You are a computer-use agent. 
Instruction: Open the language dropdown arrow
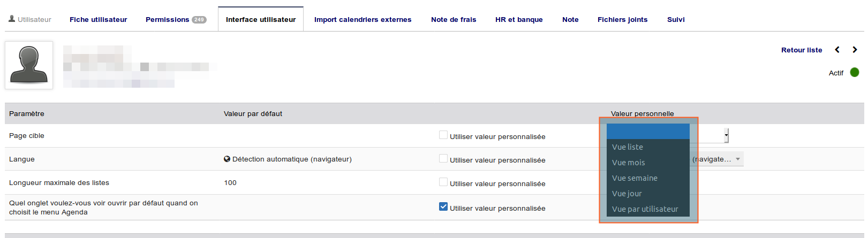(x=738, y=159)
